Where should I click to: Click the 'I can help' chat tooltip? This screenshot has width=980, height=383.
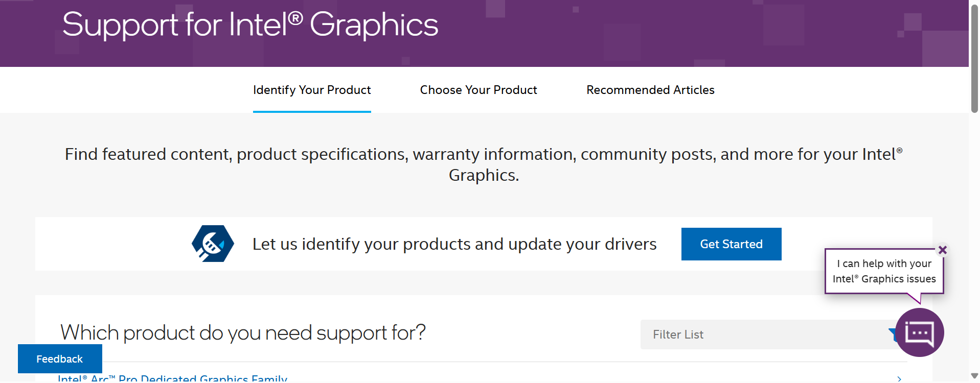click(x=884, y=271)
